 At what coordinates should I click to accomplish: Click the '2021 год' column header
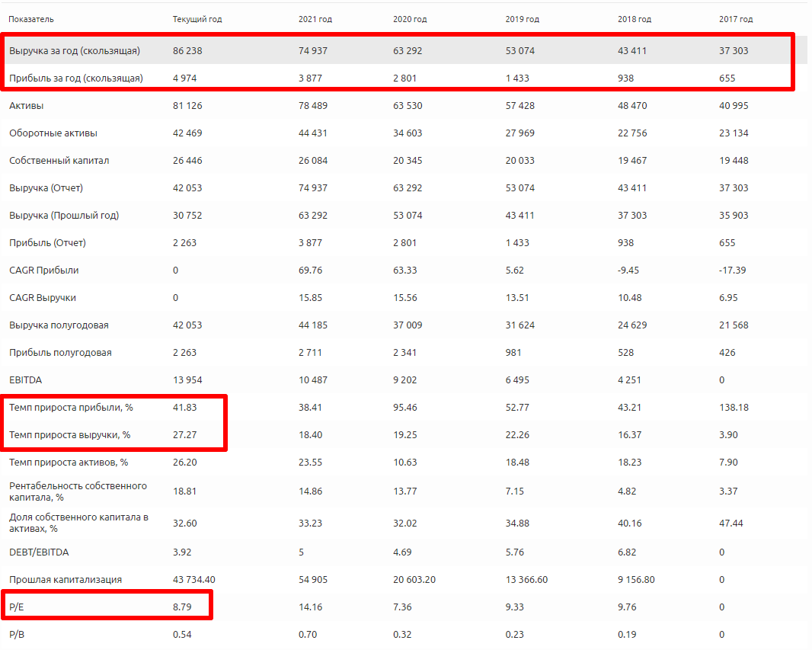coord(316,19)
